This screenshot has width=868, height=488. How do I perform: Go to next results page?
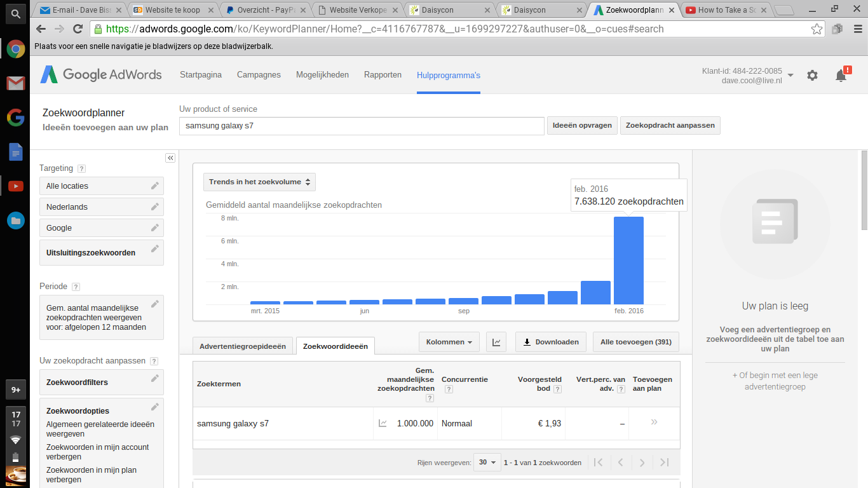coord(642,463)
